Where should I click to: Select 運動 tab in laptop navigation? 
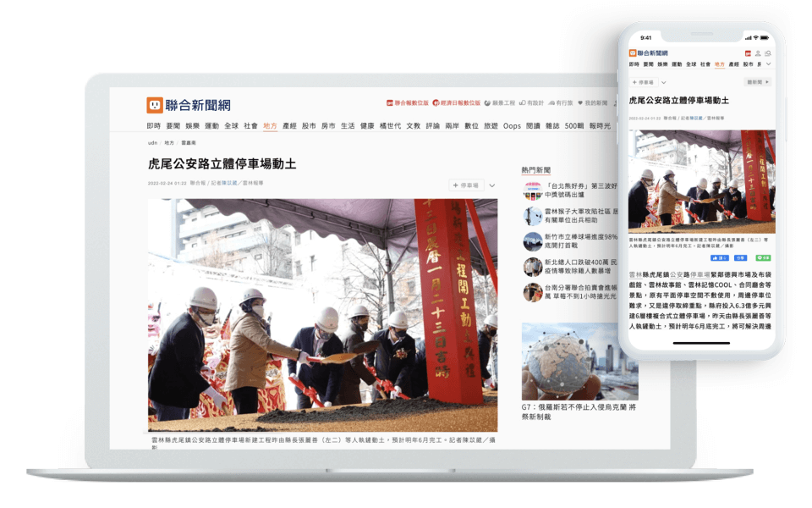click(211, 126)
